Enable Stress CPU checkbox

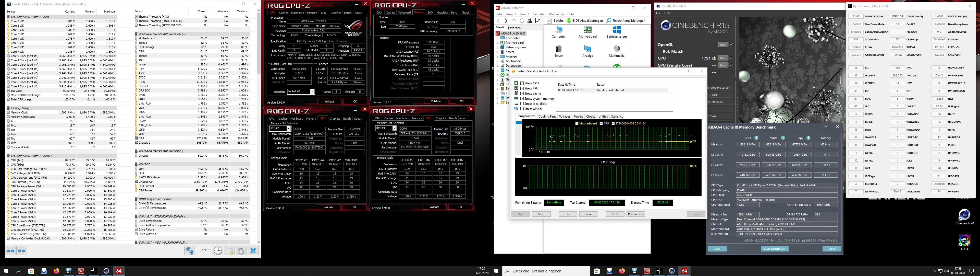[522, 83]
